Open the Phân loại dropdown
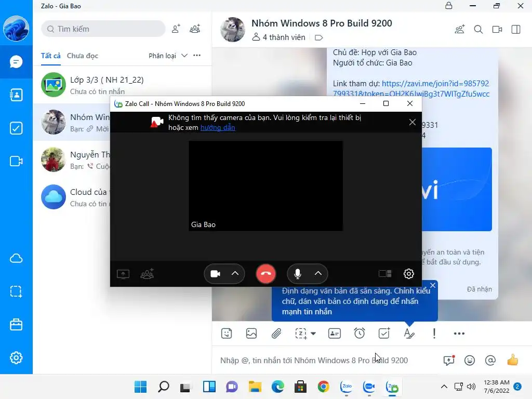532x399 pixels. tap(168, 56)
